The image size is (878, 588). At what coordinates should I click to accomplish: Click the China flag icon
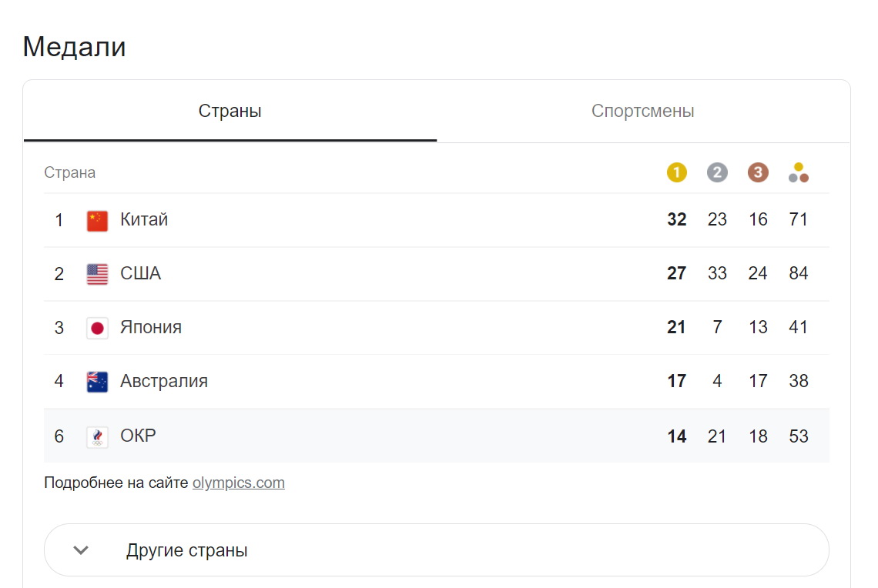point(98,220)
